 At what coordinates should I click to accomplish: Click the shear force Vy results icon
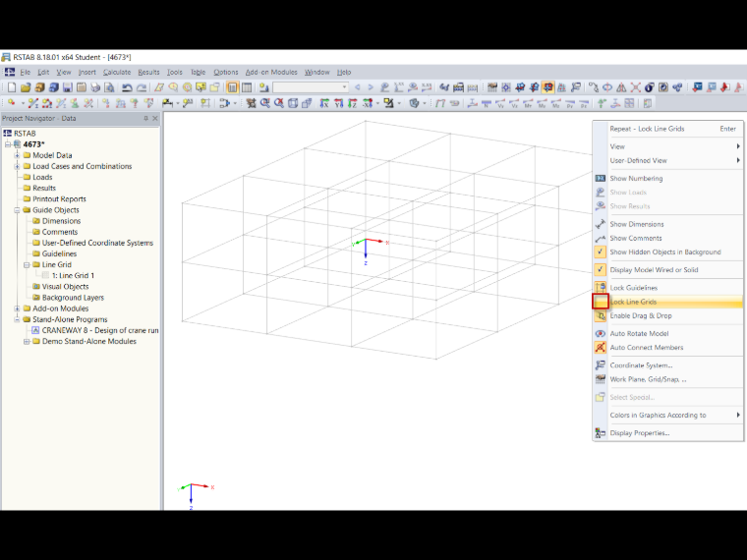pyautogui.click(x=500, y=103)
